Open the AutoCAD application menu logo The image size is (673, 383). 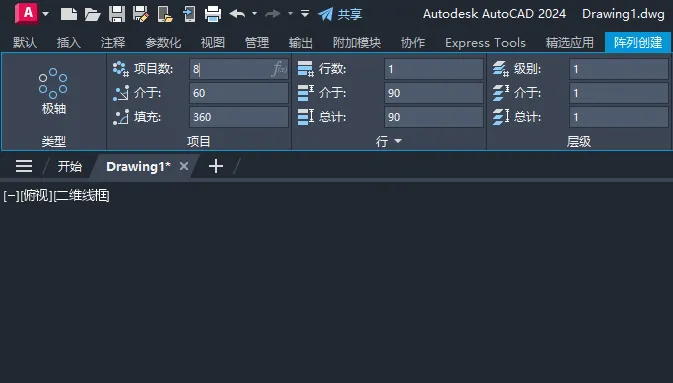(26, 13)
